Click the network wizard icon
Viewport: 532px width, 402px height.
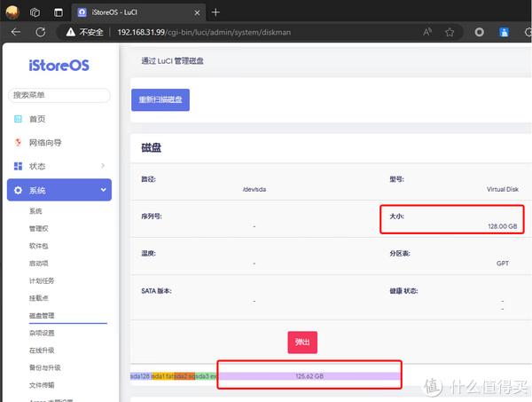(18, 142)
